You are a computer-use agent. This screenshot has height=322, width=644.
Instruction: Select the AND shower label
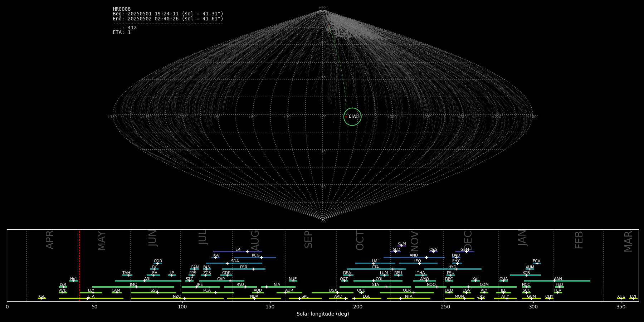pyautogui.click(x=414, y=255)
